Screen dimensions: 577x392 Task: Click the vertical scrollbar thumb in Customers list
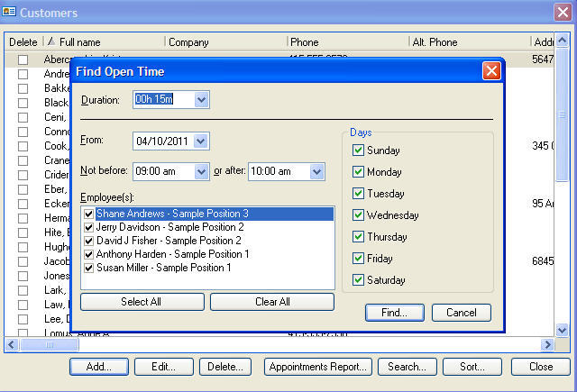tap(562, 114)
